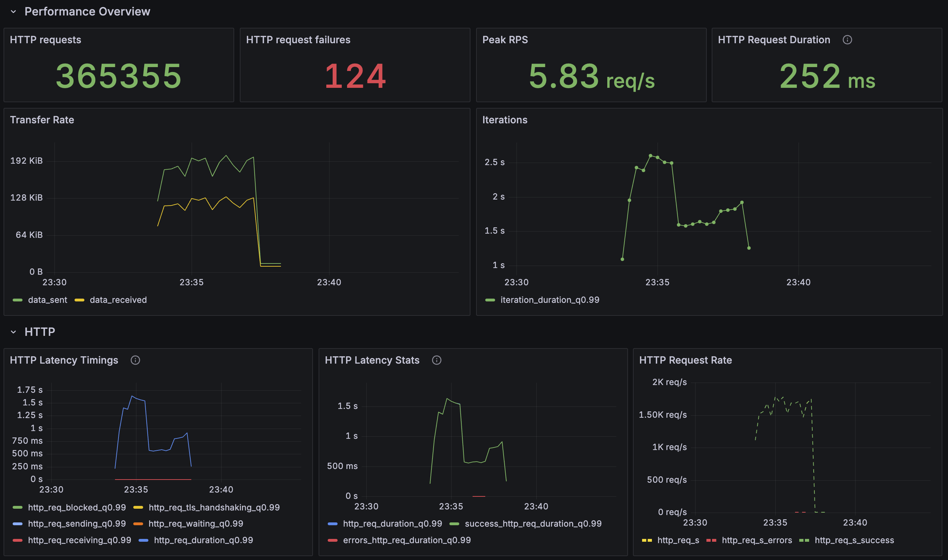Viewport: 948px width, 560px height.
Task: Click info icon next to HTTP Latency Stats
Action: click(436, 360)
